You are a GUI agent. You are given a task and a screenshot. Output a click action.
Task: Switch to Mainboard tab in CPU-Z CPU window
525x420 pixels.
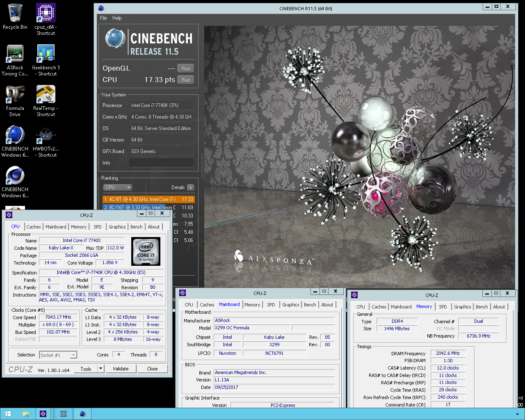[56, 227]
